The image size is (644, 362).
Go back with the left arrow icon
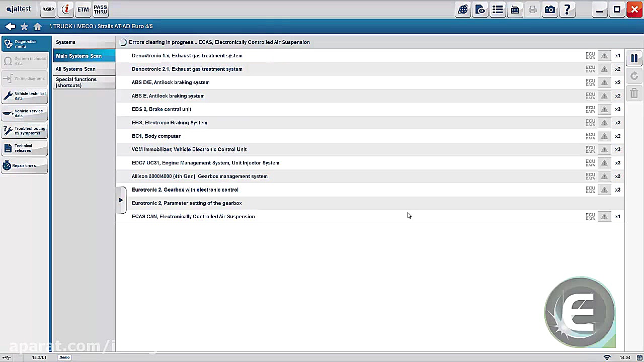tap(10, 26)
